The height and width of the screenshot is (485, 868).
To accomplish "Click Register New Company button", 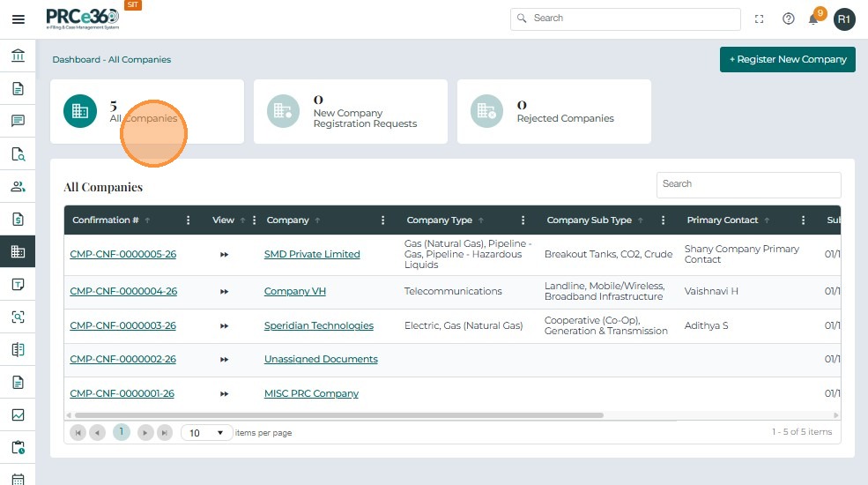I will (787, 59).
